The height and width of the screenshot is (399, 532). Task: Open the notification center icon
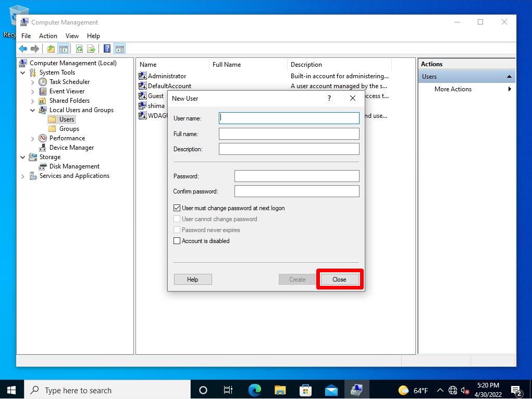(516, 391)
